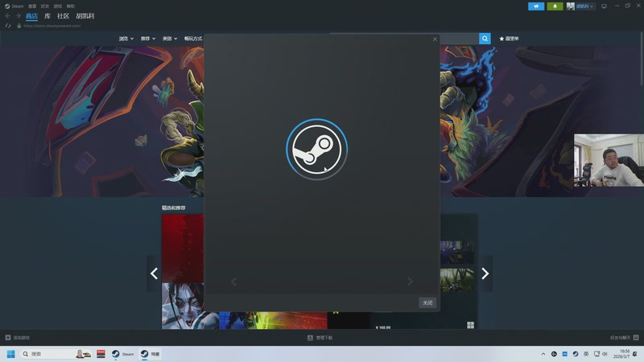The height and width of the screenshot is (362, 644).
Task: Click the speaker volume tray icon
Action: click(605, 354)
